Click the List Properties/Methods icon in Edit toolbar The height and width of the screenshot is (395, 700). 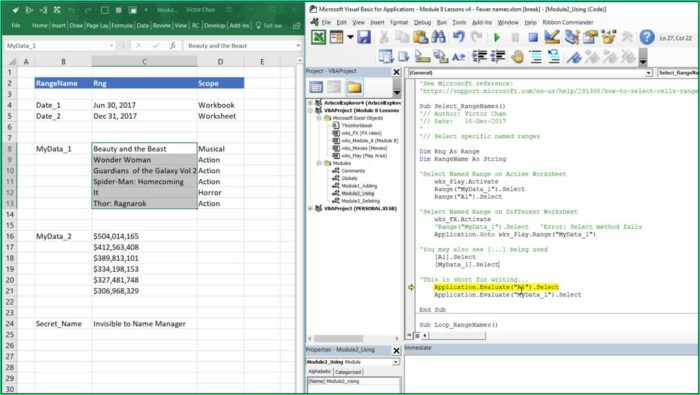386,57
